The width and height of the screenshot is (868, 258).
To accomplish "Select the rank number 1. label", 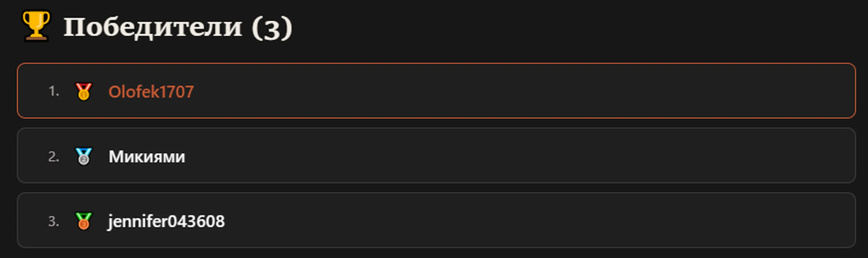I will pyautogui.click(x=54, y=91).
